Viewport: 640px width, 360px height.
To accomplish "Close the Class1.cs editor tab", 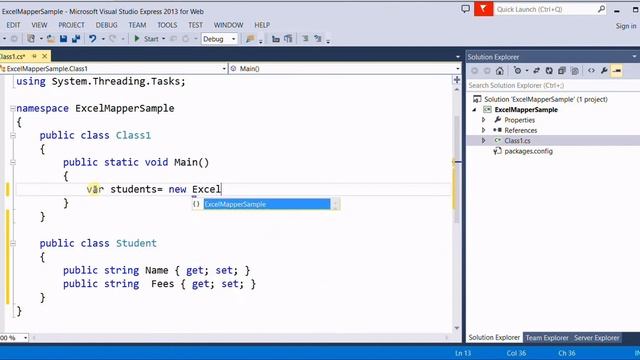I will (x=44, y=56).
